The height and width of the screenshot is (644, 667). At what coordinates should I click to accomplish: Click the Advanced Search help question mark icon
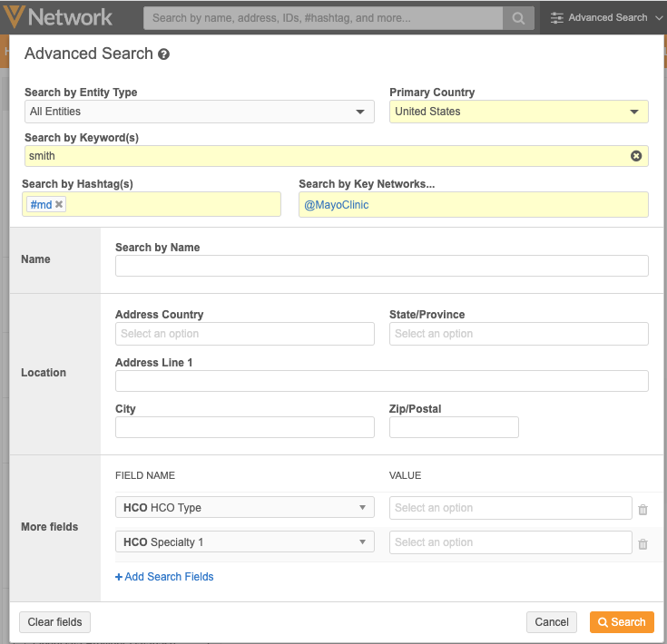(x=164, y=54)
